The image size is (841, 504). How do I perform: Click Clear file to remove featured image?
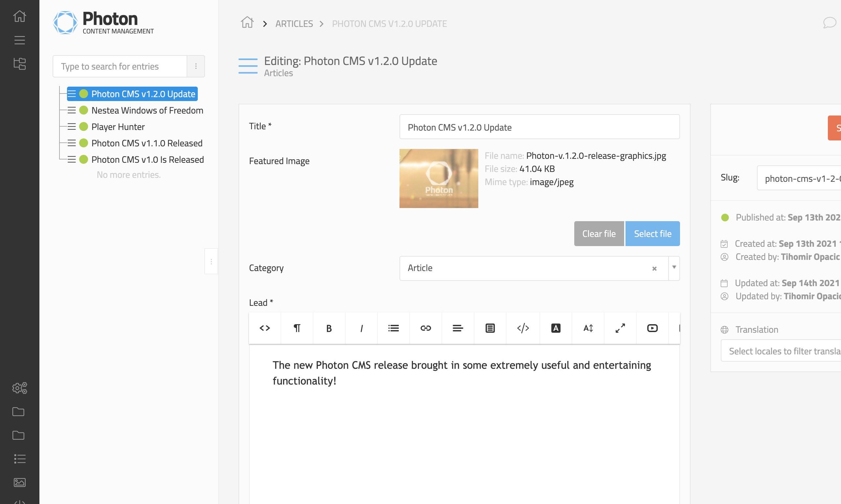click(599, 233)
